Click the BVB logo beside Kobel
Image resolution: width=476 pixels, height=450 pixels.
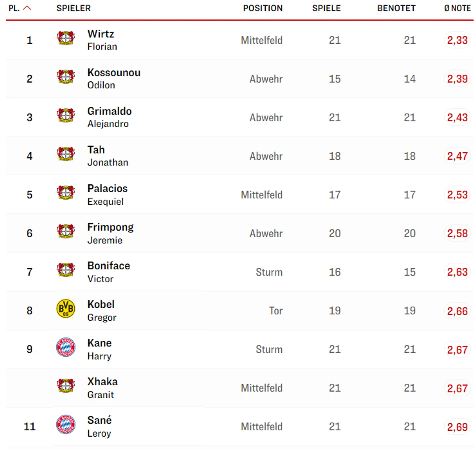coord(66,308)
